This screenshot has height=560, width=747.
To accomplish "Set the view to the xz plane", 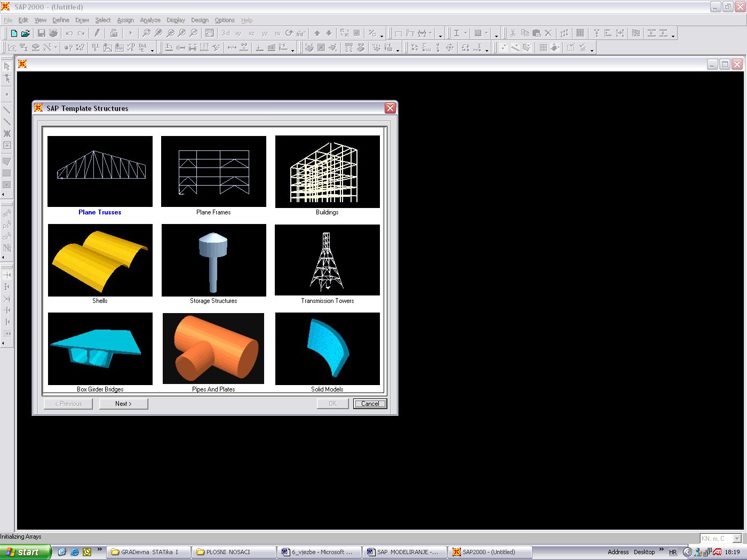I will [x=251, y=33].
